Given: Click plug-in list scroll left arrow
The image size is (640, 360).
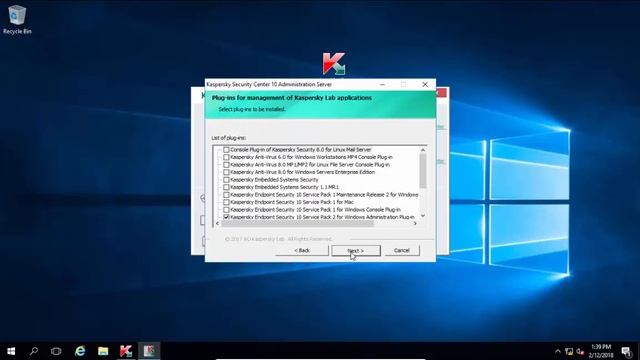Looking at the screenshot, I should [x=217, y=223].
